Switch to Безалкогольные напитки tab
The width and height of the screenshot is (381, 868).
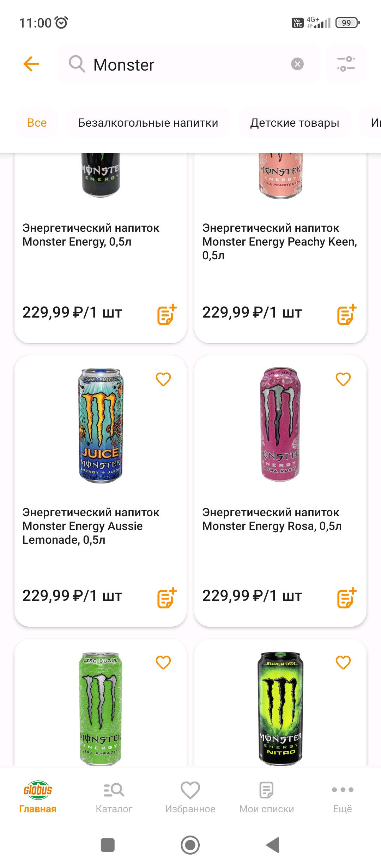click(148, 123)
